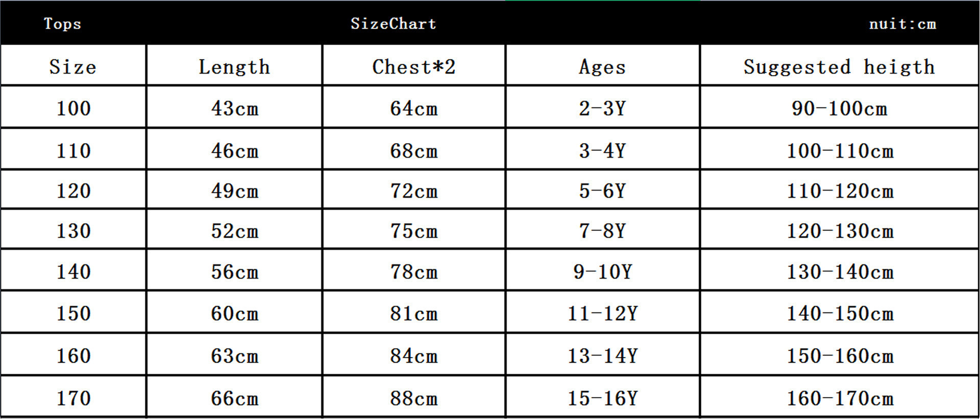Select the Size column header
The width and height of the screenshot is (980, 419).
point(73,67)
